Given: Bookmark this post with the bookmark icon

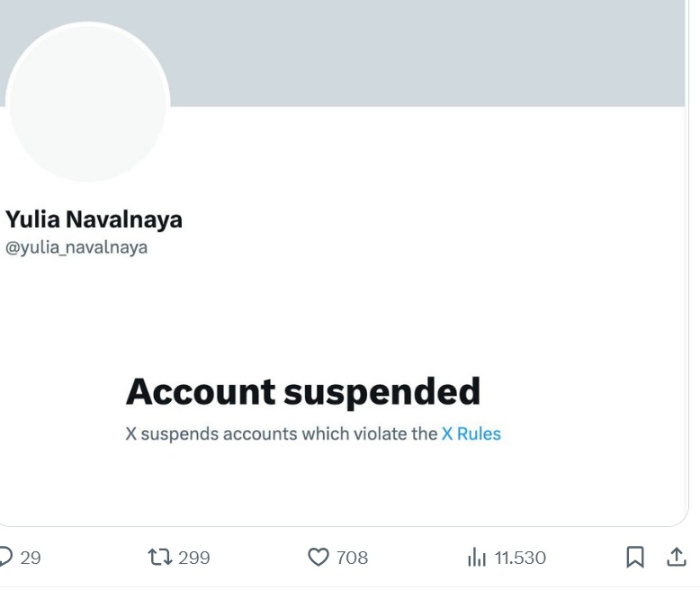Looking at the screenshot, I should tap(635, 557).
